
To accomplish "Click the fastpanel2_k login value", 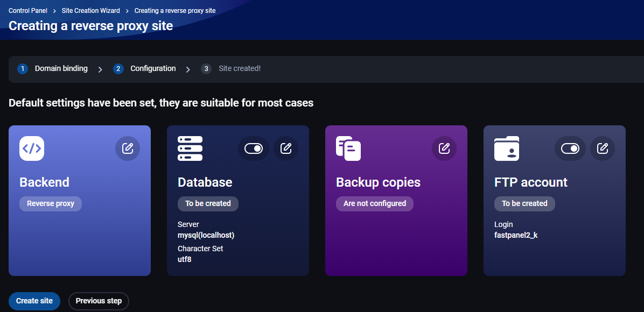I will [x=516, y=235].
